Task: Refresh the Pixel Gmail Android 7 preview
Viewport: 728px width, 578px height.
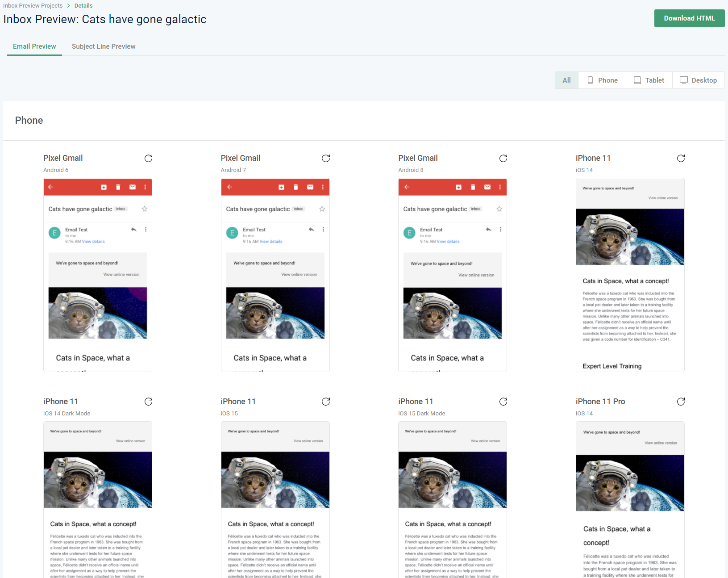Action: 326,158
